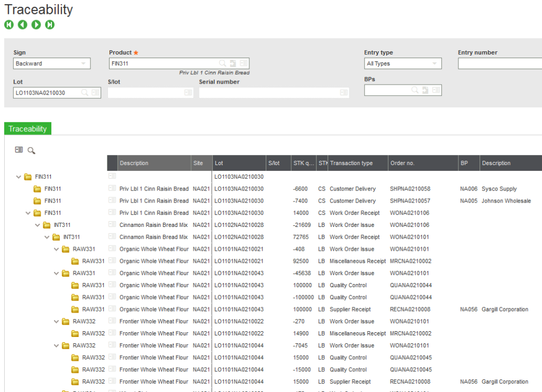Open the BPs field selection list icon
542x392 pixels.
click(436, 90)
